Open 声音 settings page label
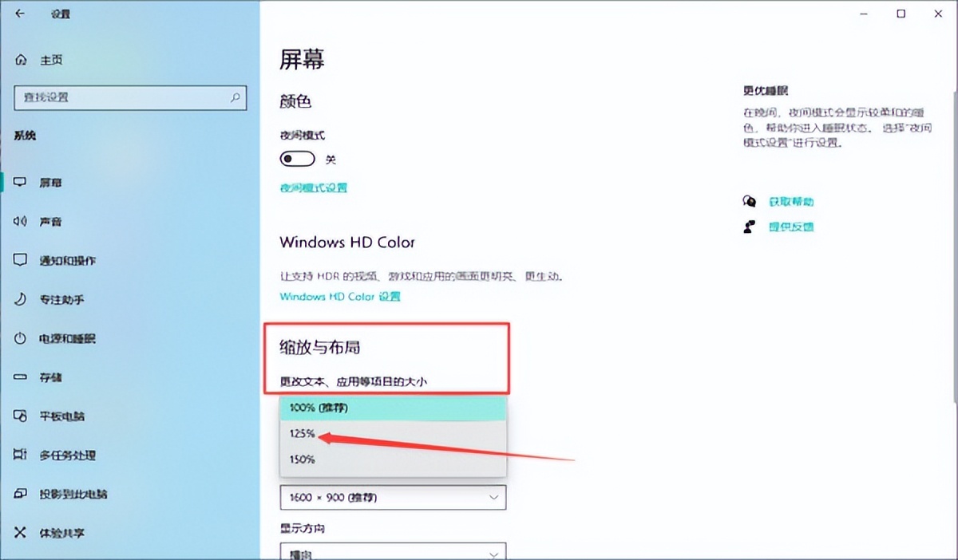The width and height of the screenshot is (958, 560). (x=50, y=221)
